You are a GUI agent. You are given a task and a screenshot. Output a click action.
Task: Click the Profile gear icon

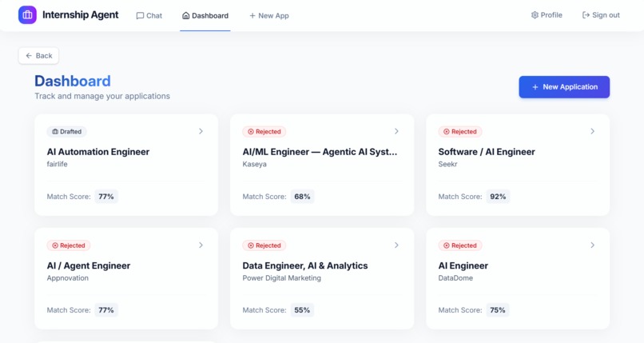[535, 15]
